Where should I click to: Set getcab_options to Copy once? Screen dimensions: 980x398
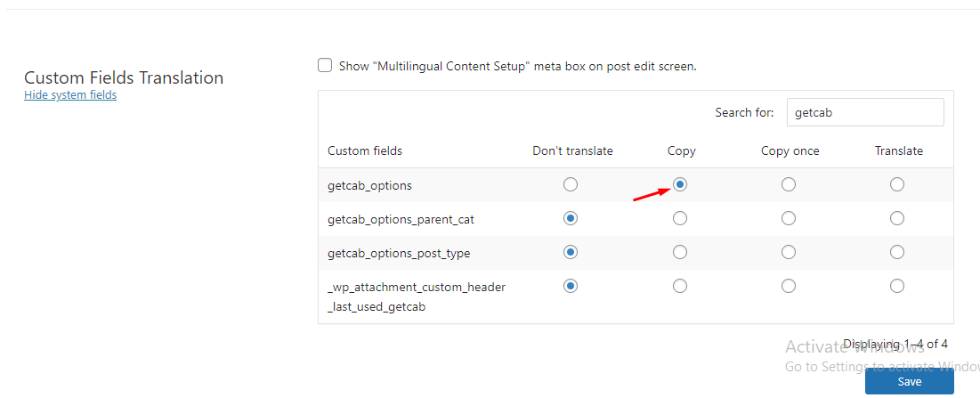pos(789,184)
